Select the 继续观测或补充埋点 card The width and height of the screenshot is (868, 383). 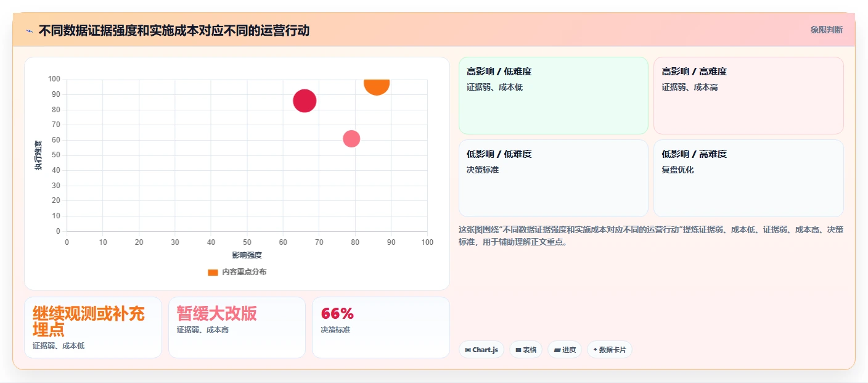pyautogui.click(x=93, y=327)
